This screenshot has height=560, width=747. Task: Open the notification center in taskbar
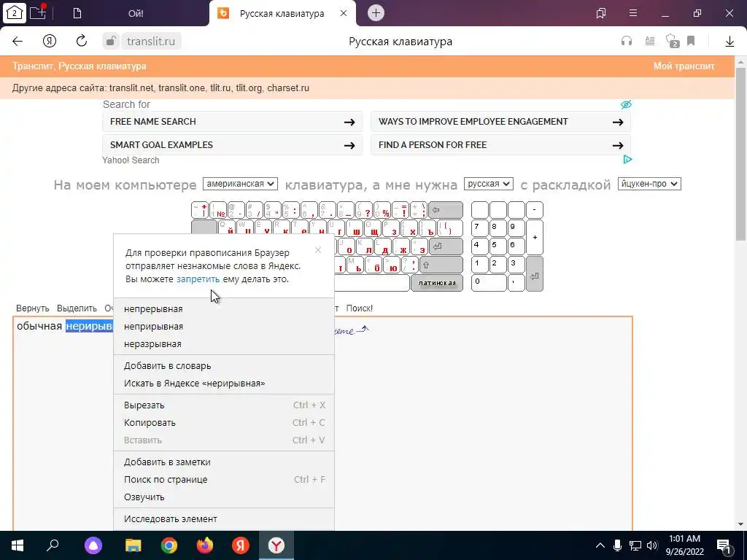[x=724, y=545]
